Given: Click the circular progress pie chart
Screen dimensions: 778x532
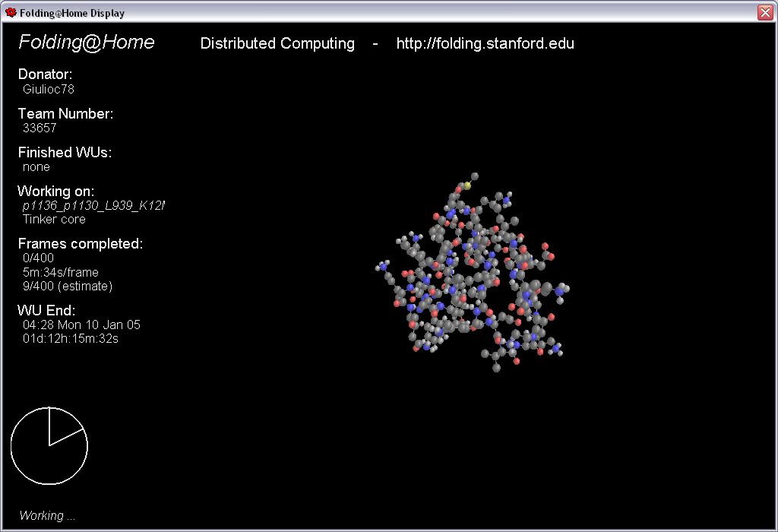Looking at the screenshot, I should [49, 445].
